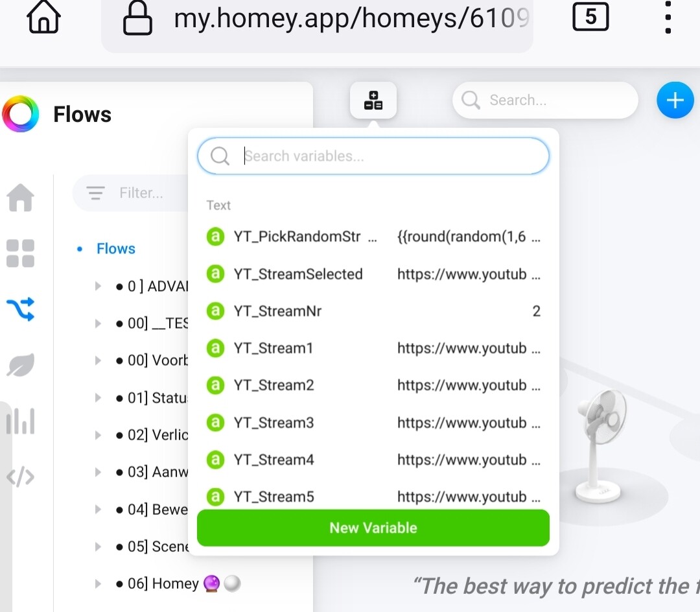The width and height of the screenshot is (700, 612).
Task: Expand the 05] Scene folder arrow
Action: (x=99, y=547)
